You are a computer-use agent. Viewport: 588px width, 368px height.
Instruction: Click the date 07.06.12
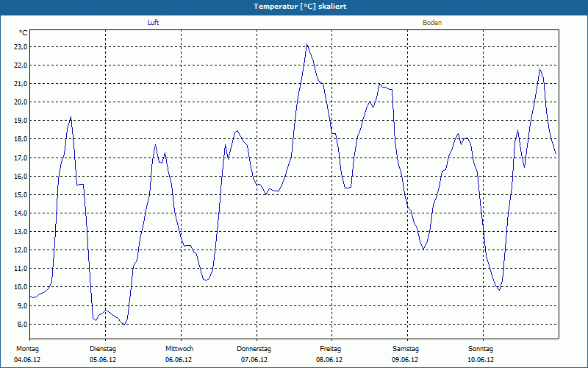coord(254,360)
